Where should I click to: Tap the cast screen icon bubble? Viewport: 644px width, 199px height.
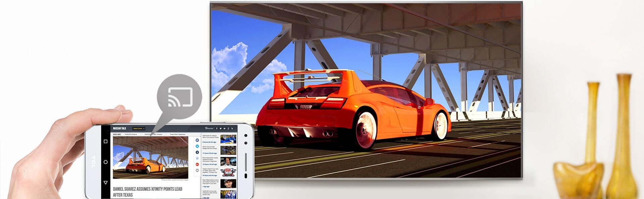[x=179, y=96]
